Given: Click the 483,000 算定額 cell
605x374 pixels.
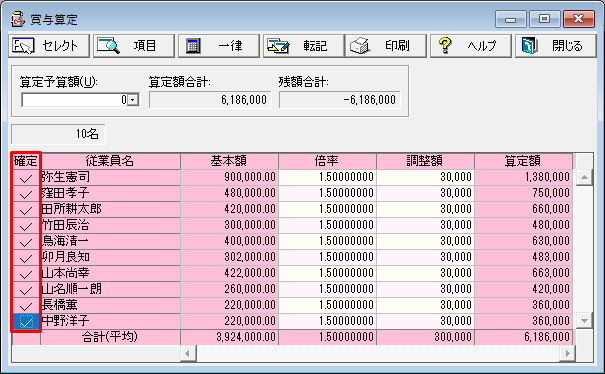Looking at the screenshot, I should click(x=524, y=257).
